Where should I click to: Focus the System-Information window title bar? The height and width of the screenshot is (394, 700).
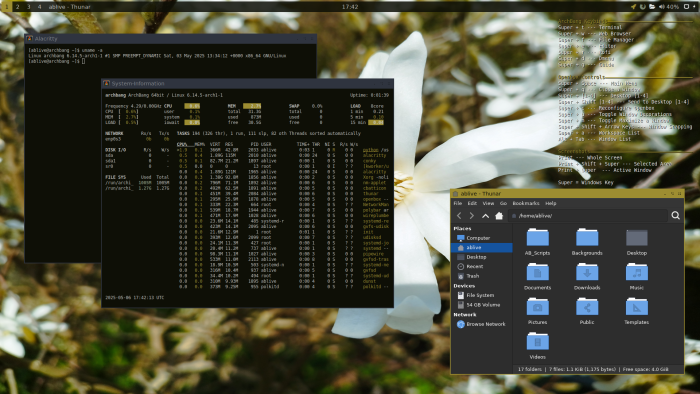(x=247, y=83)
